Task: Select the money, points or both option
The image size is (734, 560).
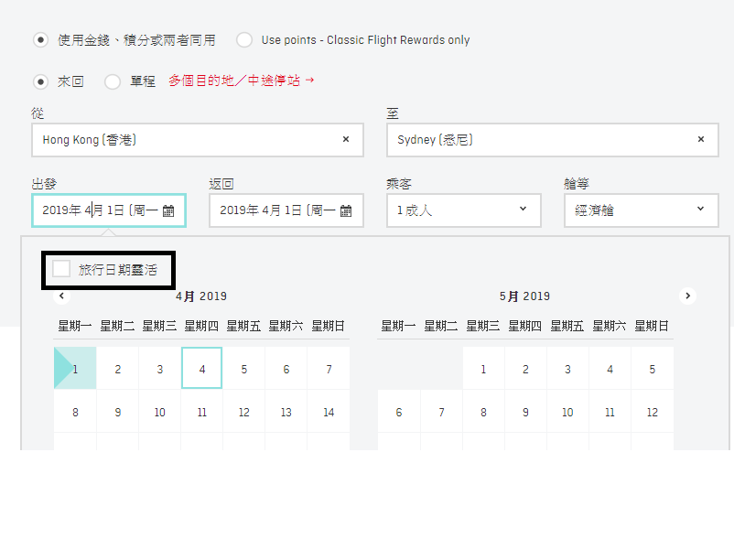Action: coord(40,40)
